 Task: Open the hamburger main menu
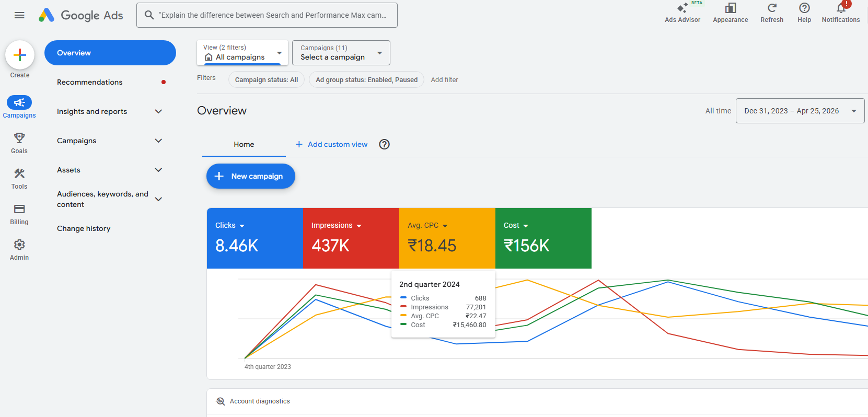coord(19,15)
